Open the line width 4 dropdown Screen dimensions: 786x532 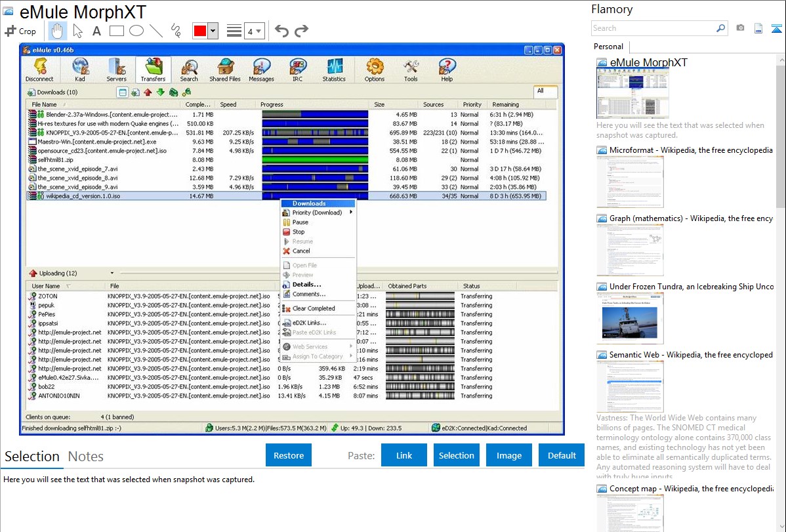tap(254, 31)
